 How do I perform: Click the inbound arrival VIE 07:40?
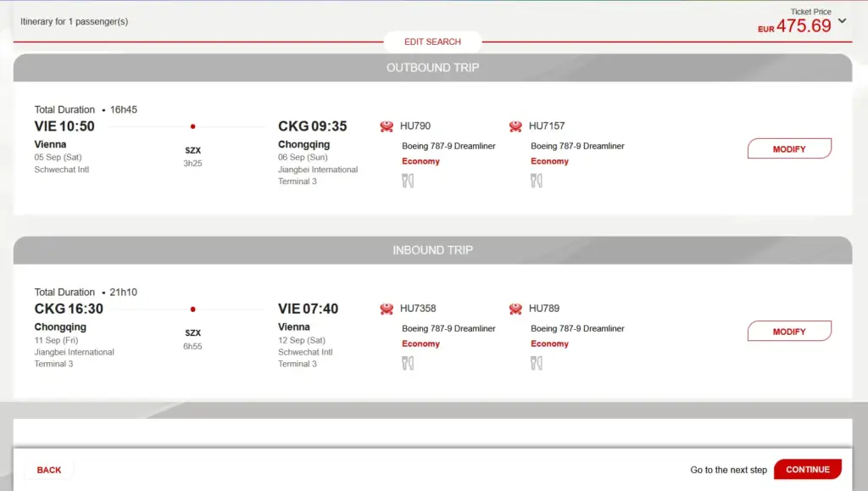coord(308,309)
